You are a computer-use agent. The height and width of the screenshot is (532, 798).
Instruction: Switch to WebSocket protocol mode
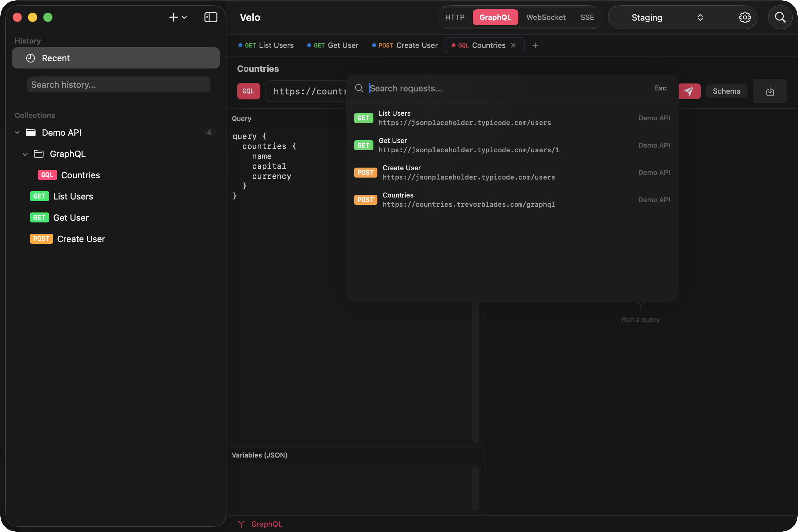(x=546, y=17)
